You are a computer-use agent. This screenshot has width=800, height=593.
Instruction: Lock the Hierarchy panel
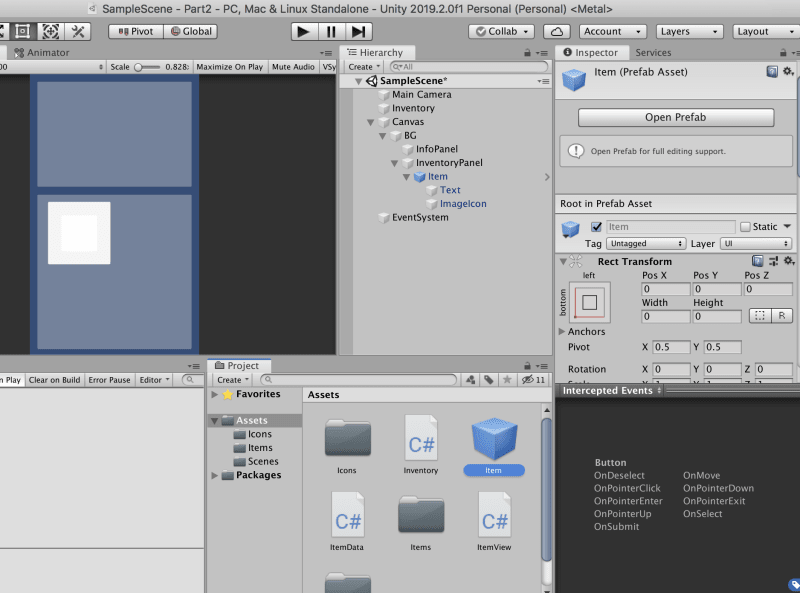click(x=527, y=53)
